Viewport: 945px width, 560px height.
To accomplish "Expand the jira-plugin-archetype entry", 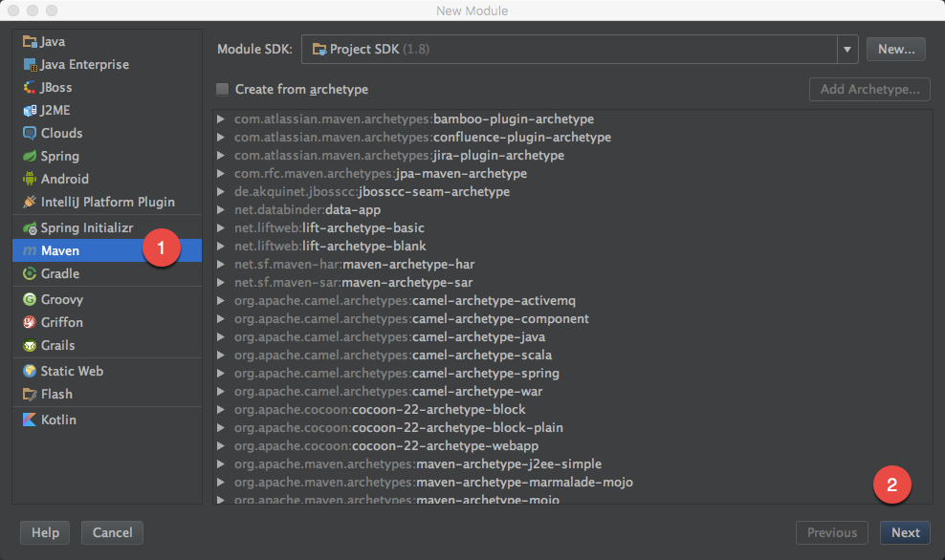I will pyautogui.click(x=221, y=156).
